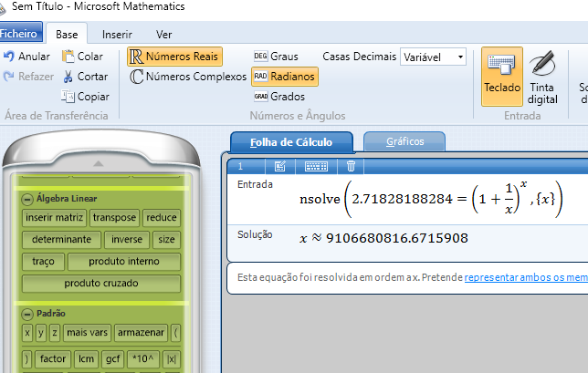Select Tinta digital pen input
Image resolution: width=588 pixels, height=373 pixels.
pos(542,78)
